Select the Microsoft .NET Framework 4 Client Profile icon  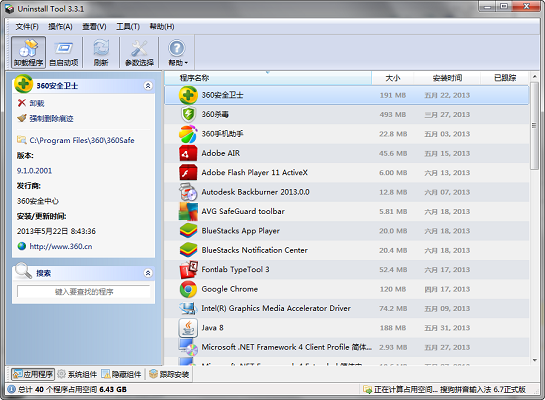(x=188, y=347)
